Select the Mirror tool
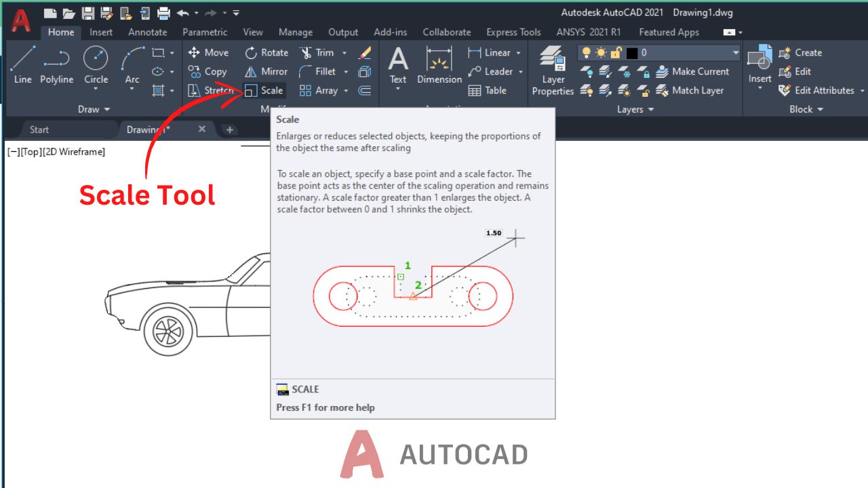The image size is (868, 488). tap(266, 71)
